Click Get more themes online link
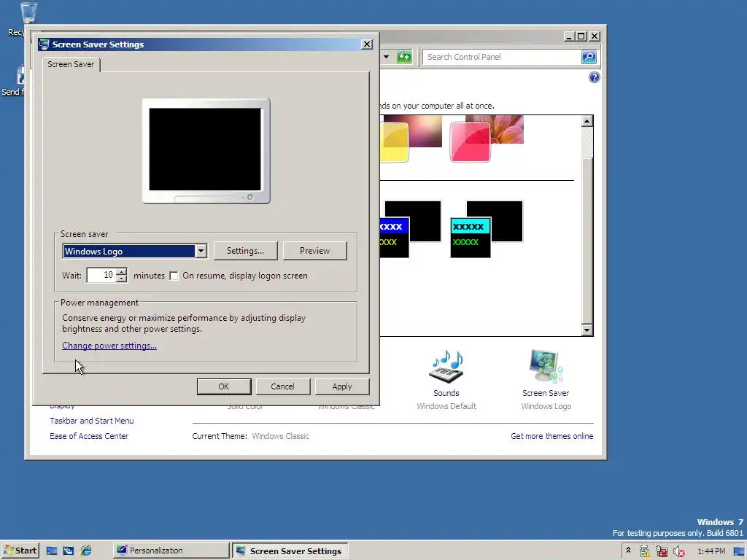Screen dimensions: 747x560 (551, 436)
